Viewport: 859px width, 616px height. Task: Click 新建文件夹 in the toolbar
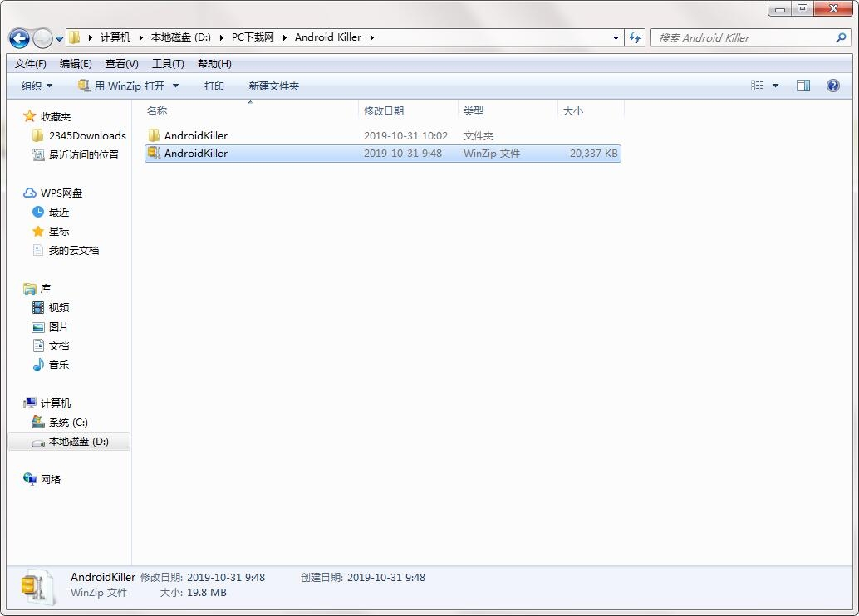[274, 86]
